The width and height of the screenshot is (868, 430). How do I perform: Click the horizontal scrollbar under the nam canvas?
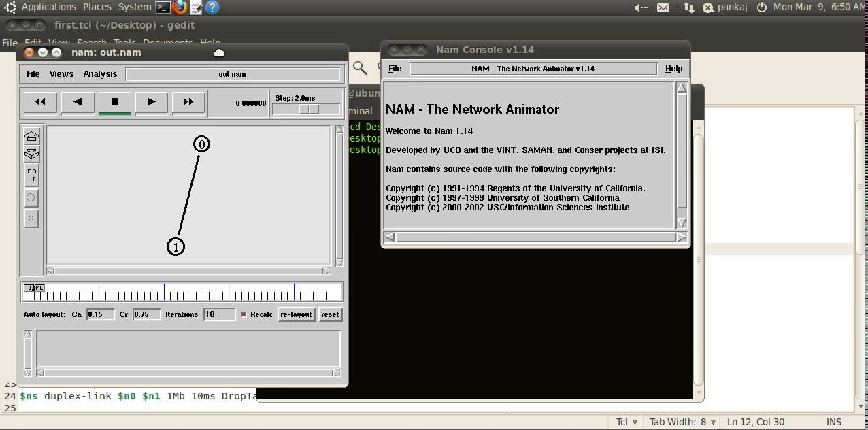point(188,271)
